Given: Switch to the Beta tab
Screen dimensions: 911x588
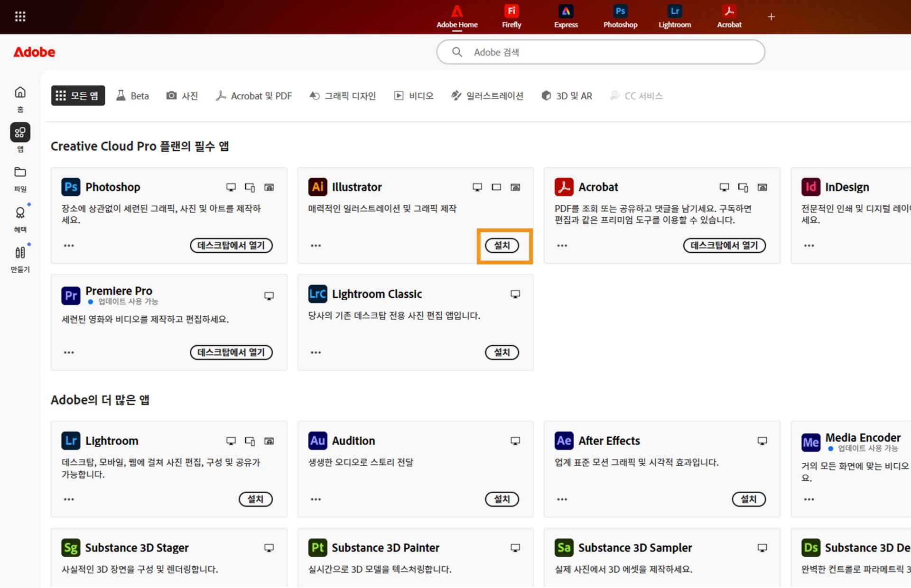Looking at the screenshot, I should tap(132, 96).
